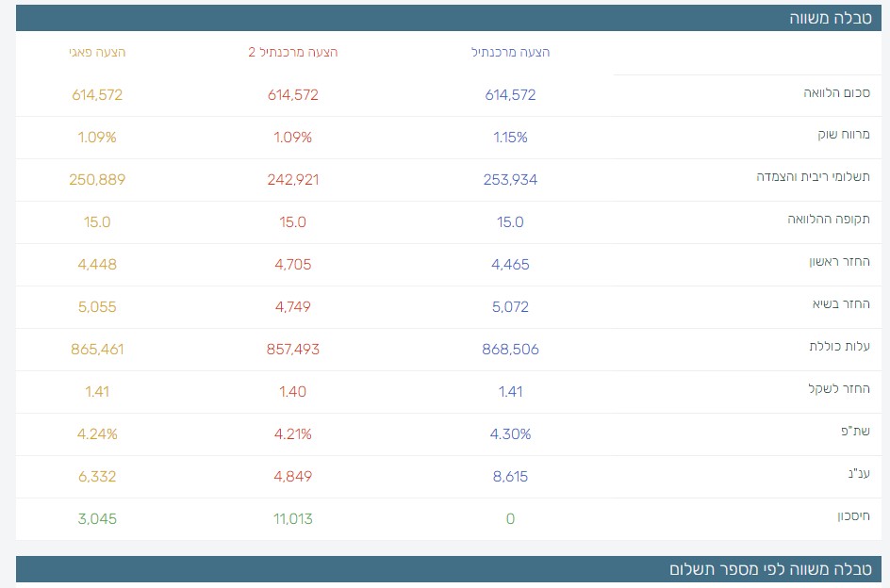Click the first repayment value 4,705

[x=293, y=264]
